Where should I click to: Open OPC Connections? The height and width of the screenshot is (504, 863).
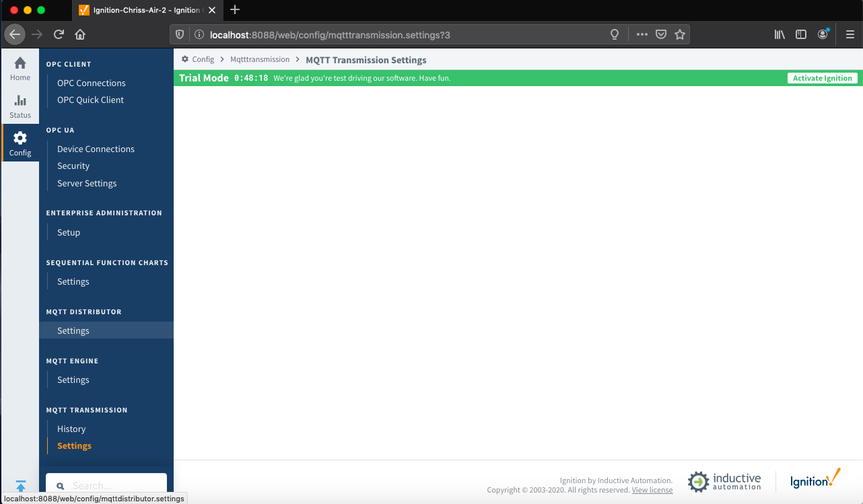[x=92, y=83]
